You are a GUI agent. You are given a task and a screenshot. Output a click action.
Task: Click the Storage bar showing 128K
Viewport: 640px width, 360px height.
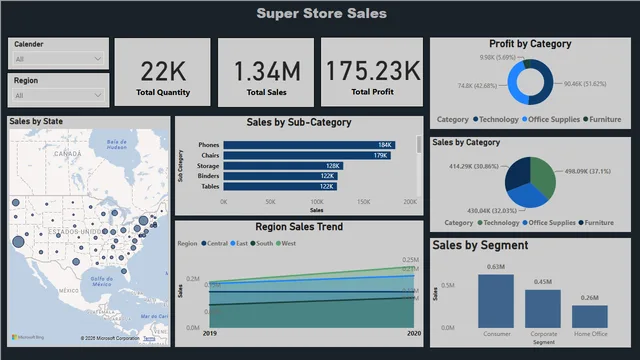(x=283, y=166)
